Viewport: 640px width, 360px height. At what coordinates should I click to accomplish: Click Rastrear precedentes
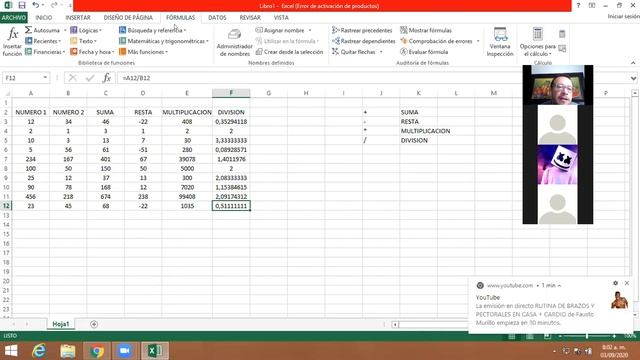point(362,30)
